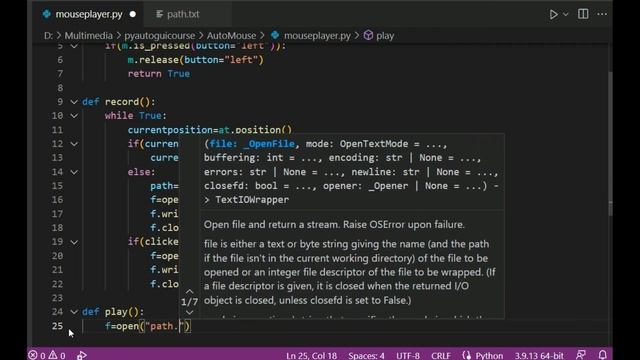The width and height of the screenshot is (640, 360).
Task: Click 'return True' on line 7
Action: 159,74
